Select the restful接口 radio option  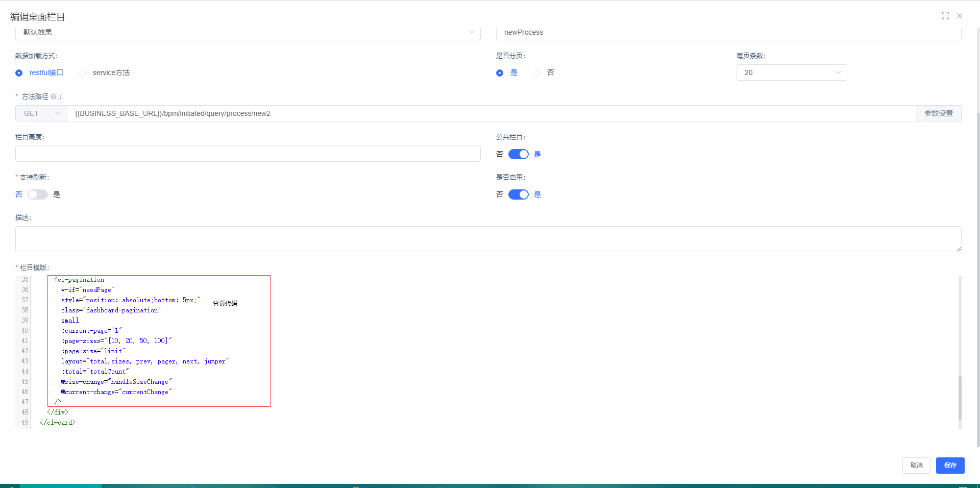point(19,73)
